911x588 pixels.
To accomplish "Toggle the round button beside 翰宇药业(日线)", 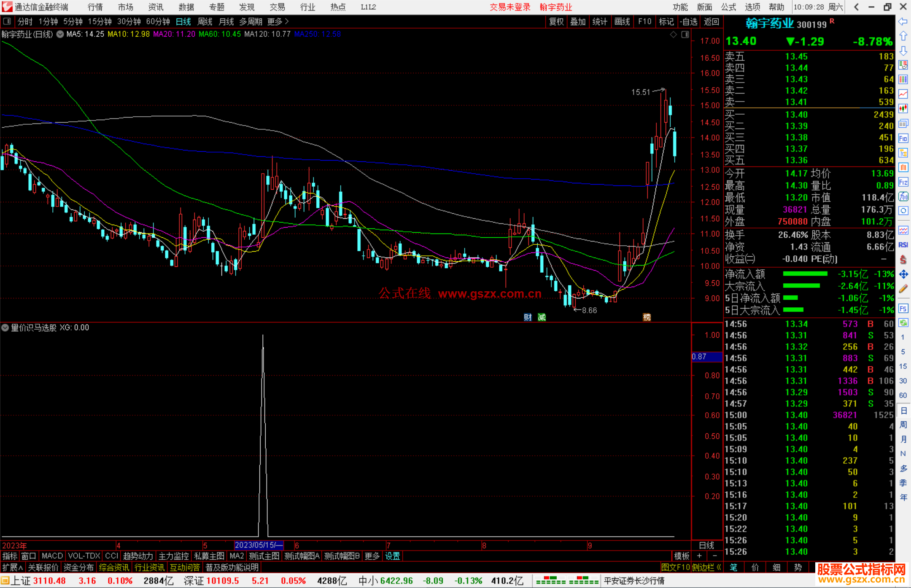I will 60,35.
